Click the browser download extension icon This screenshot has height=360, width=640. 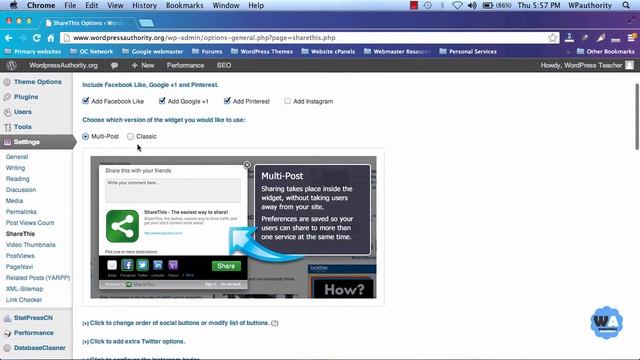tap(569, 38)
